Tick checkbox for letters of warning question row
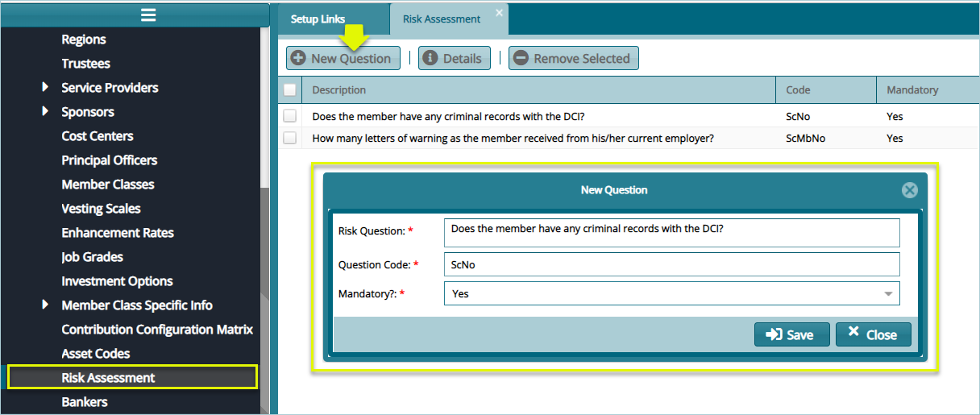The height and width of the screenshot is (415, 980). click(x=289, y=138)
